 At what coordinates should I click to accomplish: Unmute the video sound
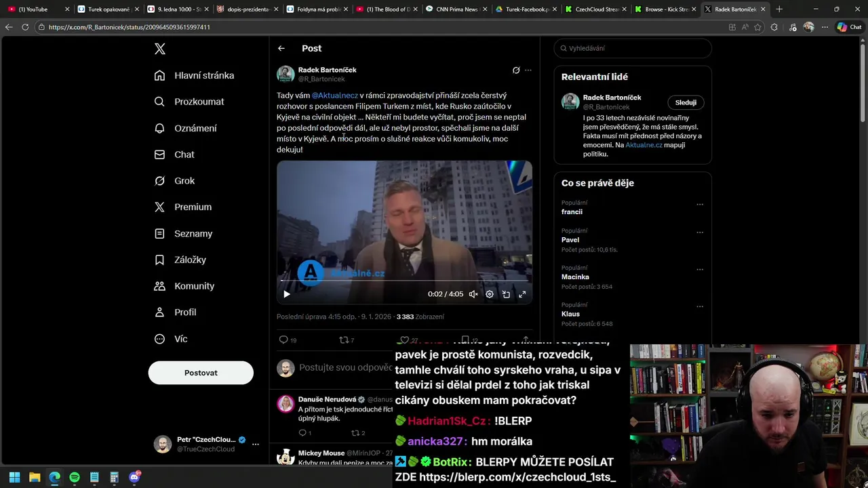[x=473, y=294]
